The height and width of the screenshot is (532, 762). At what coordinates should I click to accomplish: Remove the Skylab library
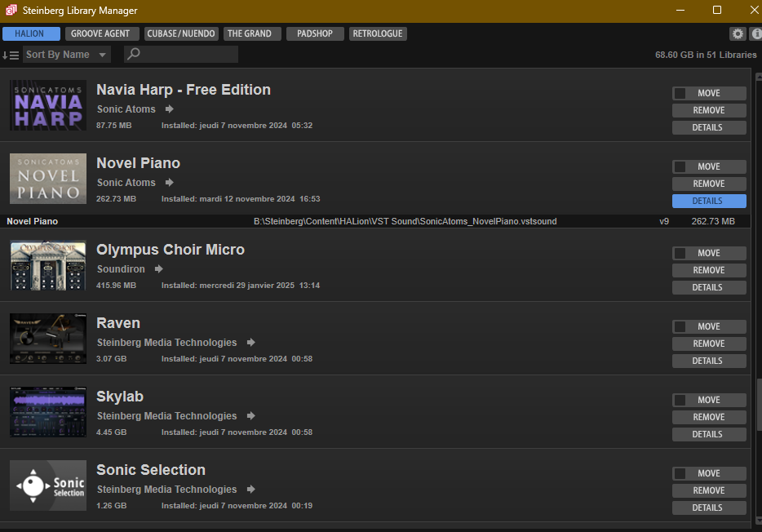click(709, 417)
